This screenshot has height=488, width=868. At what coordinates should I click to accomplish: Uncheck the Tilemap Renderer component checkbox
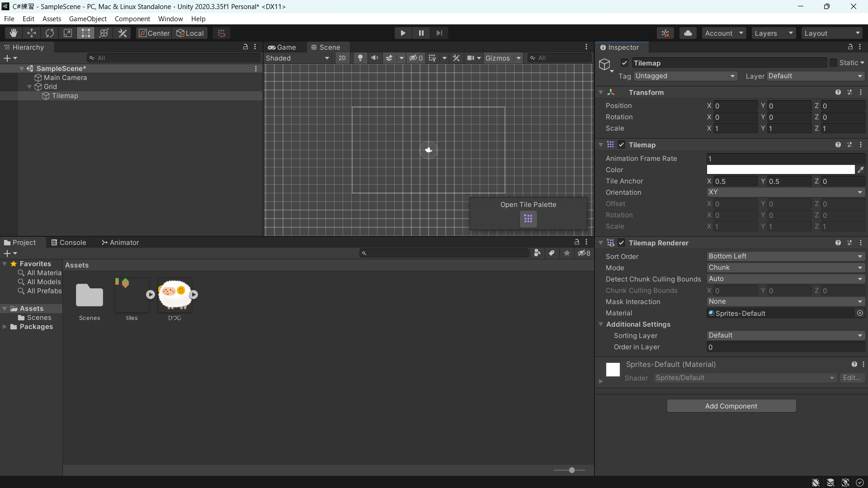point(622,243)
